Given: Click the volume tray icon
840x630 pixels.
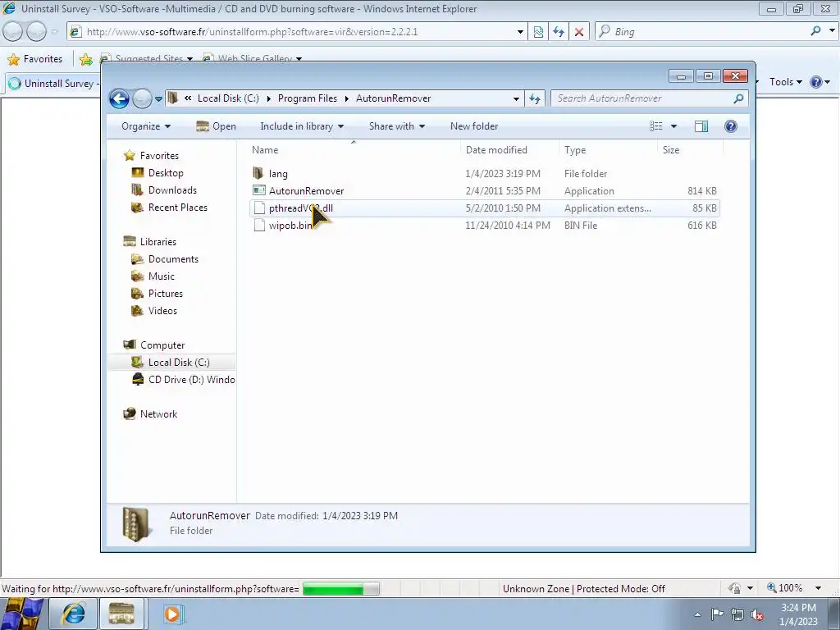Looking at the screenshot, I should point(756,614).
